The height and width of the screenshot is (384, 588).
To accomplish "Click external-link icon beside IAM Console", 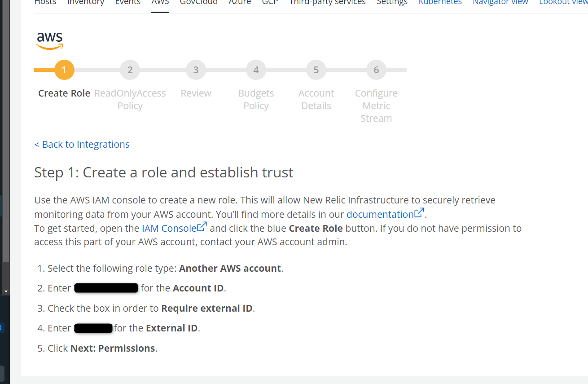I will 202,226.
